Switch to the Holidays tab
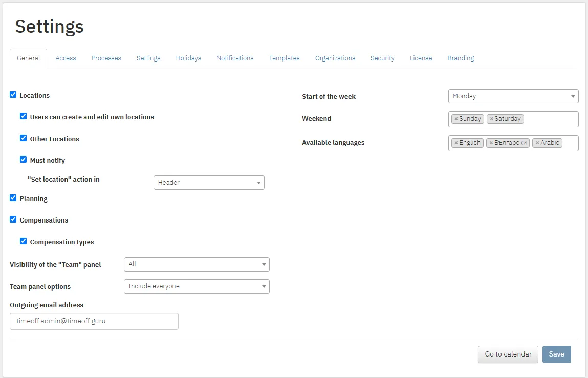This screenshot has width=588, height=378. coord(188,58)
